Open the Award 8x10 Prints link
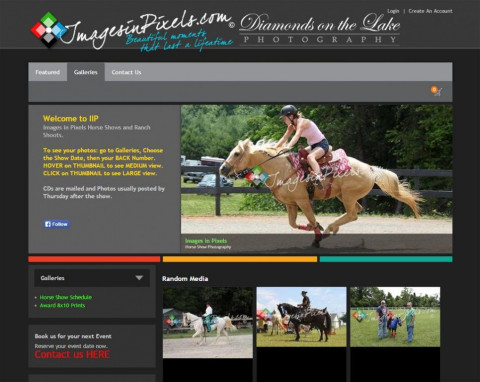 62,305
